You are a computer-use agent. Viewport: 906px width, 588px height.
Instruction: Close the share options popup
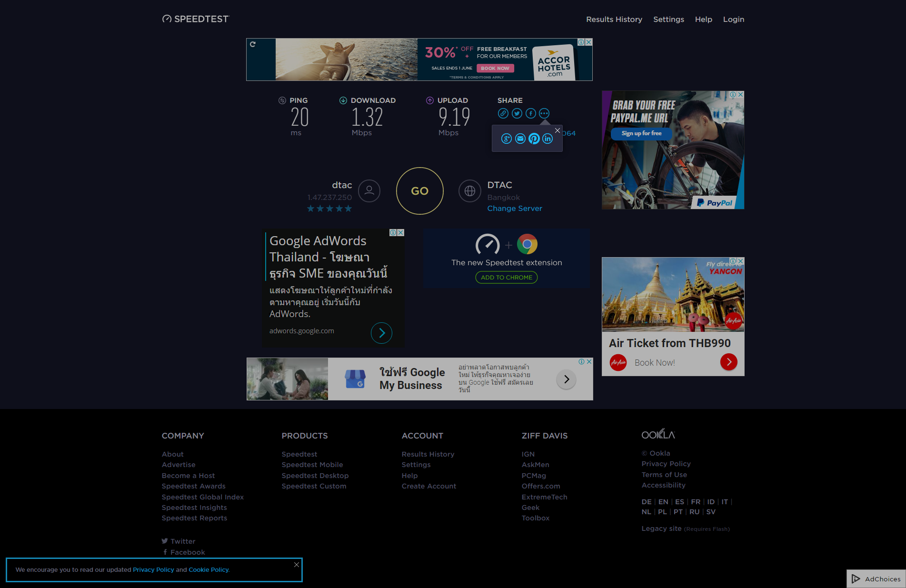pos(558,130)
